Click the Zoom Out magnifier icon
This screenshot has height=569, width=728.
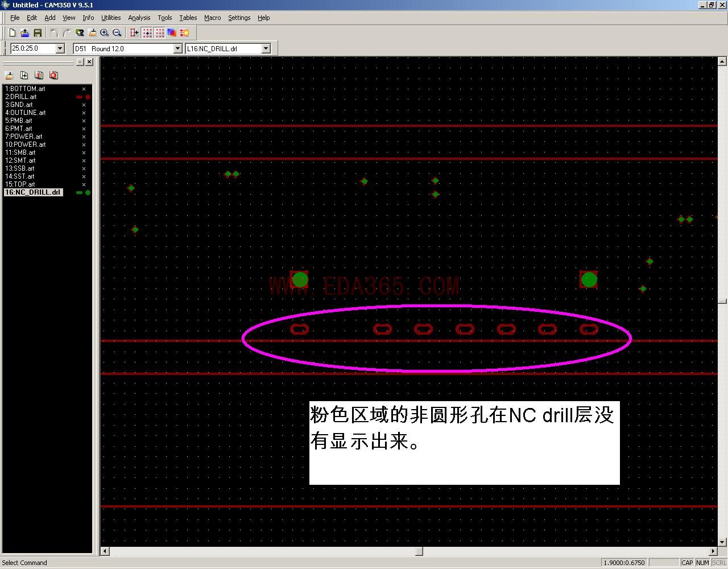point(117,33)
